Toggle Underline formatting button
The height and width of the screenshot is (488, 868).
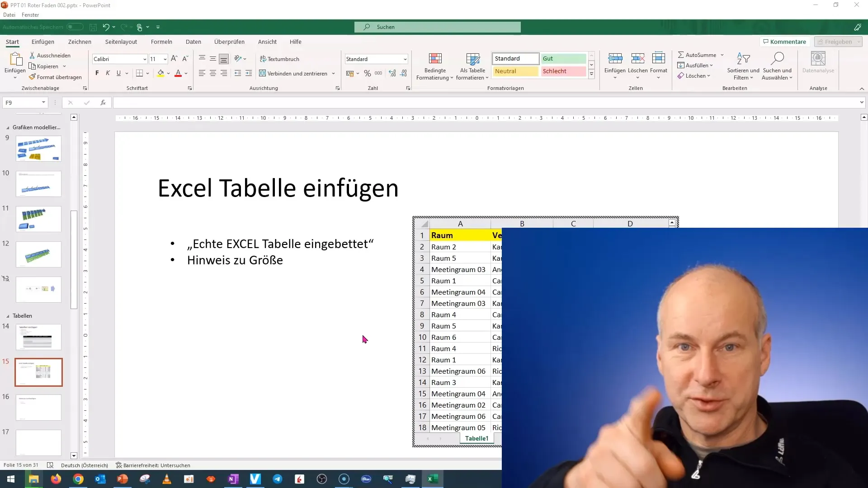tap(118, 73)
